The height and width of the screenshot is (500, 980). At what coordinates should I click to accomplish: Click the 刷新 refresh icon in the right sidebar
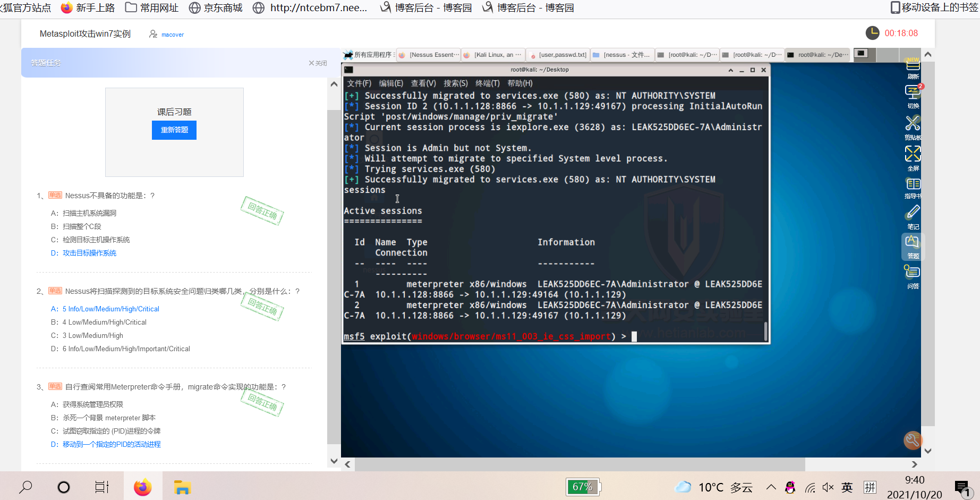[913, 65]
